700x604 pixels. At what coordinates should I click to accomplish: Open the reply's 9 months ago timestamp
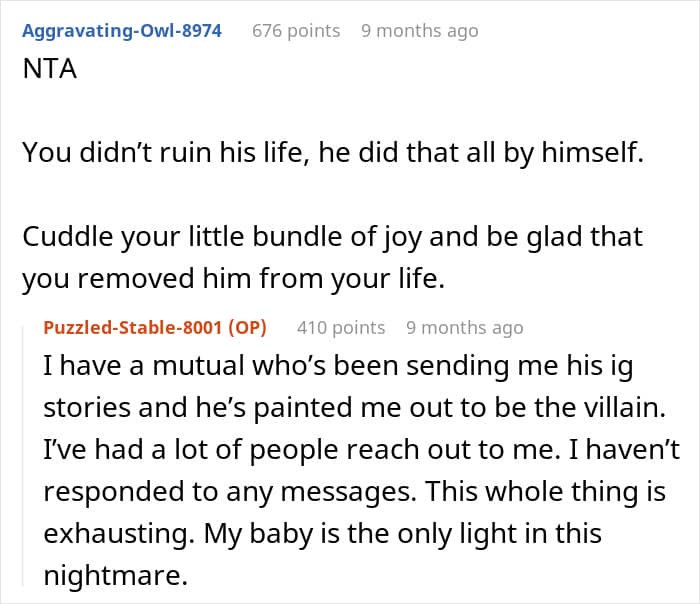pyautogui.click(x=464, y=327)
